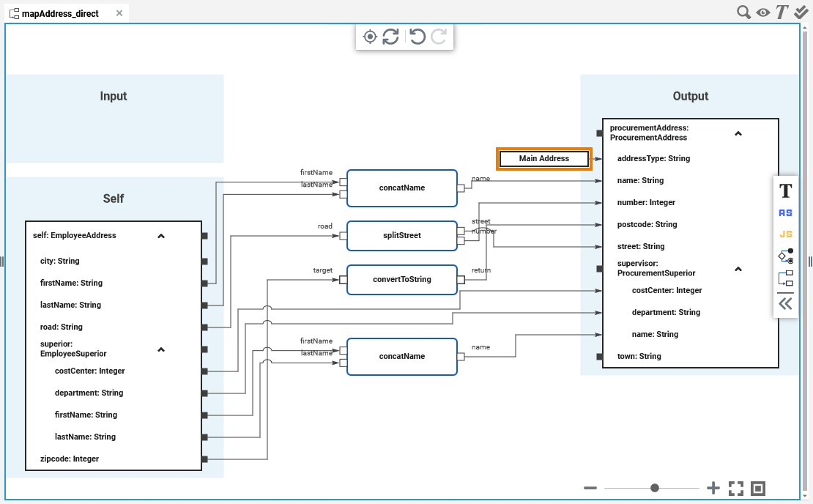Undo the last diagram change

[417, 37]
